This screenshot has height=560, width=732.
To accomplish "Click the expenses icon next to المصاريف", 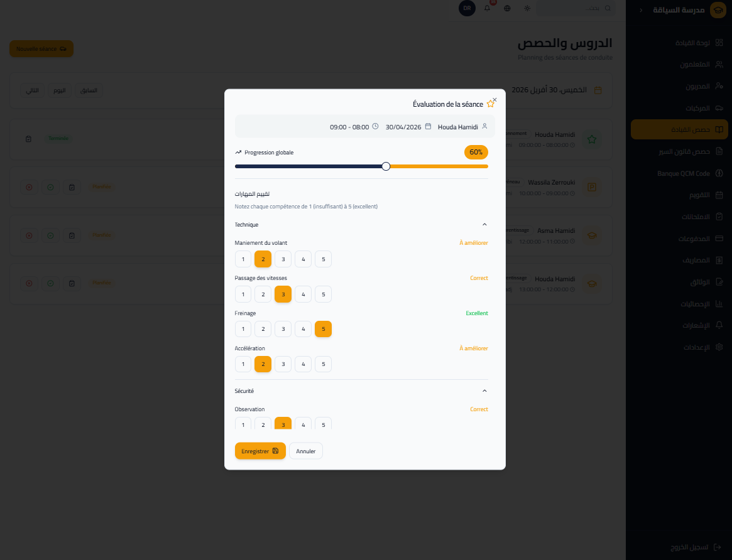I will (x=719, y=260).
